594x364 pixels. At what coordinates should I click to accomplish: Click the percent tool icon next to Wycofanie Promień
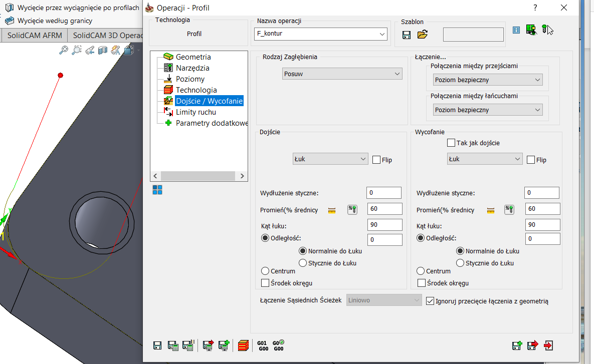[x=509, y=210]
